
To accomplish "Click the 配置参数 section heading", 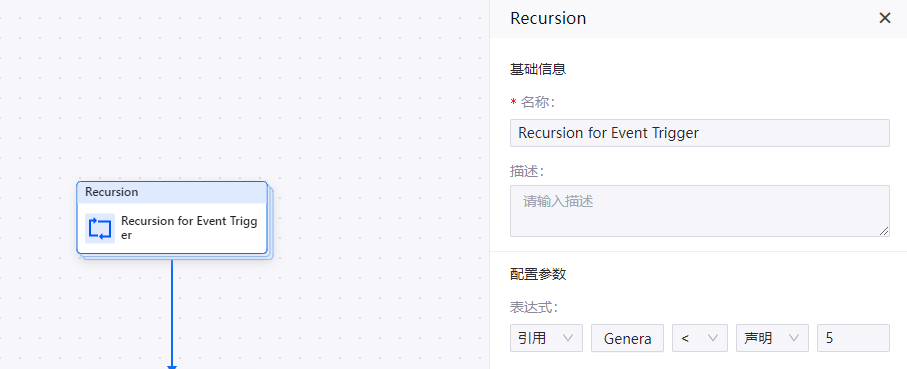I will (537, 274).
